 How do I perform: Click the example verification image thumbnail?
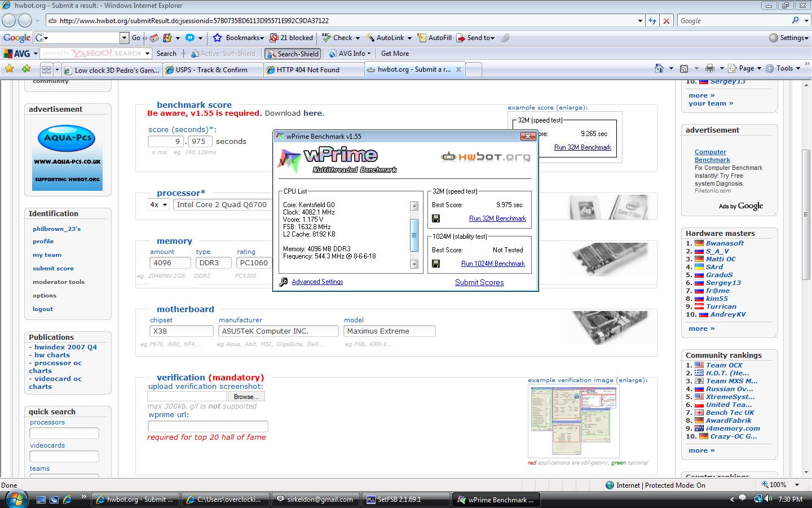(573, 421)
